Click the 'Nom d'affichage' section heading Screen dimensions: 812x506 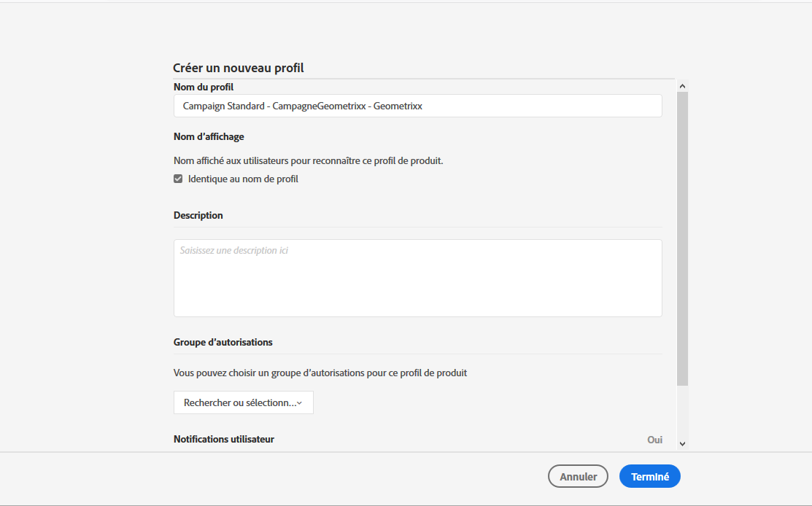pyautogui.click(x=209, y=136)
